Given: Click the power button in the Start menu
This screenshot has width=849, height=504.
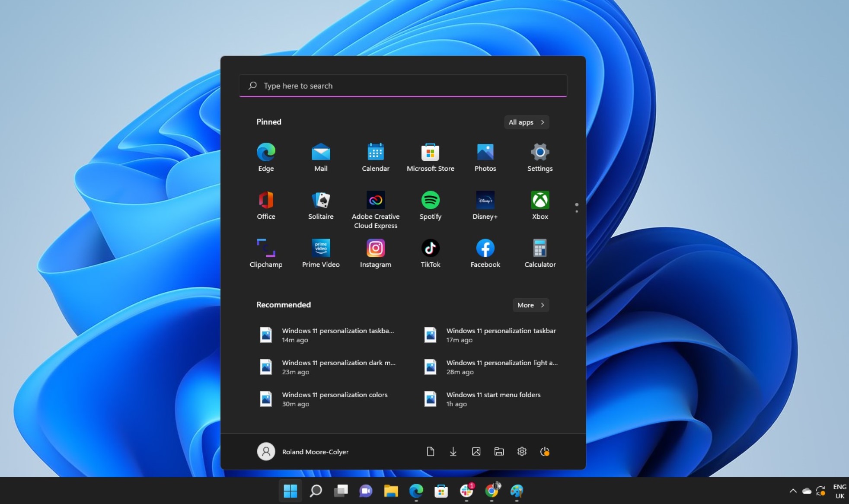Looking at the screenshot, I should click(x=545, y=451).
